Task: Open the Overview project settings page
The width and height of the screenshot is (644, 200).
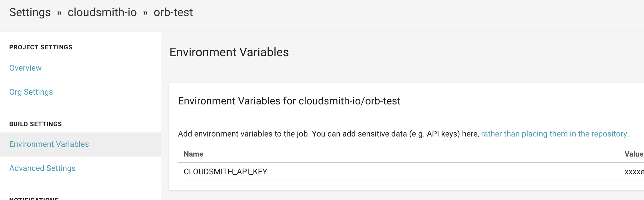Action: pos(25,68)
